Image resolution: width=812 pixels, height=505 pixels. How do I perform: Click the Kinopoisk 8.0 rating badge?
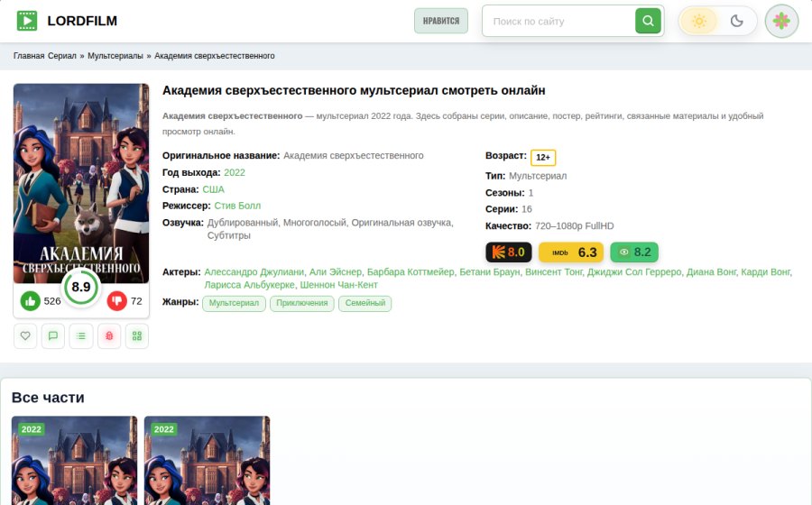(x=509, y=252)
